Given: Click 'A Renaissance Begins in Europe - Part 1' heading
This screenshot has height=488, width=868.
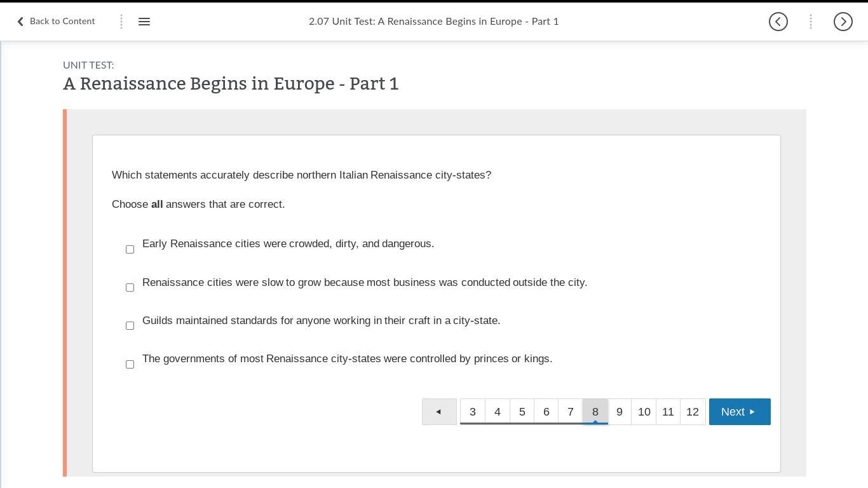Looking at the screenshot, I should (231, 84).
